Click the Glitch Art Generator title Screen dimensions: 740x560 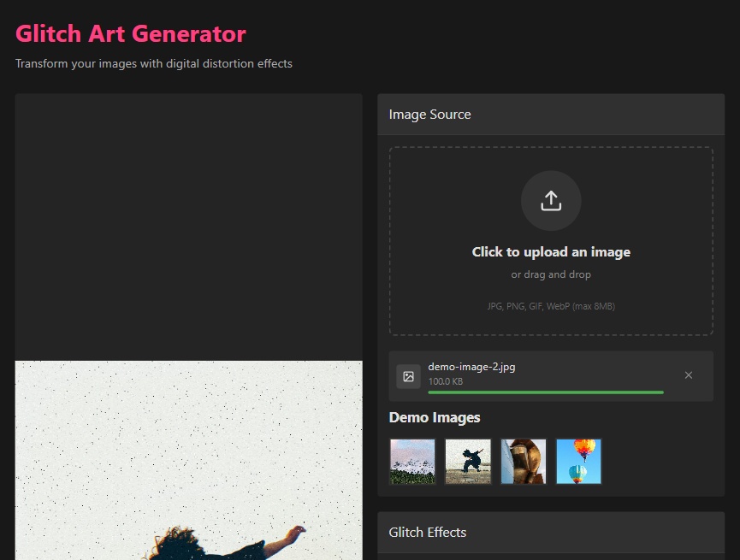tap(131, 34)
